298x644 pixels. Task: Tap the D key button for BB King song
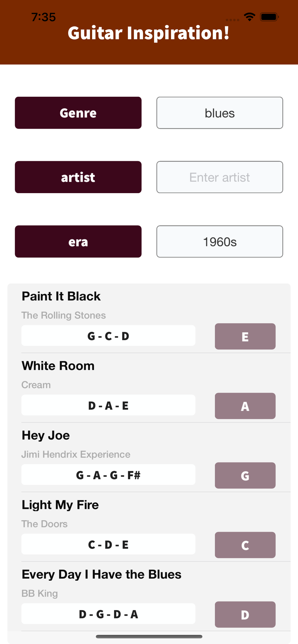(x=245, y=614)
